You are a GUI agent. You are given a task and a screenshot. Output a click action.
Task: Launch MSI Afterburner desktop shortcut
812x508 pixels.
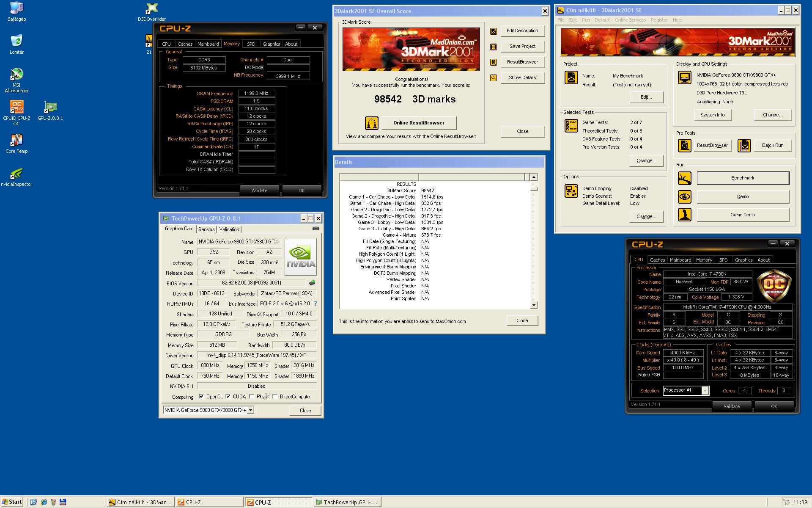pyautogui.click(x=16, y=80)
